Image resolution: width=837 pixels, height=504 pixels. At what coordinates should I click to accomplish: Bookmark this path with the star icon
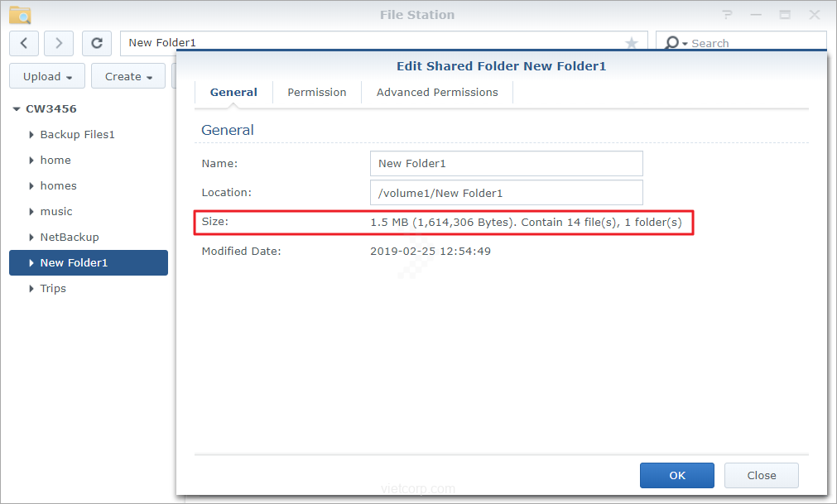pyautogui.click(x=632, y=43)
